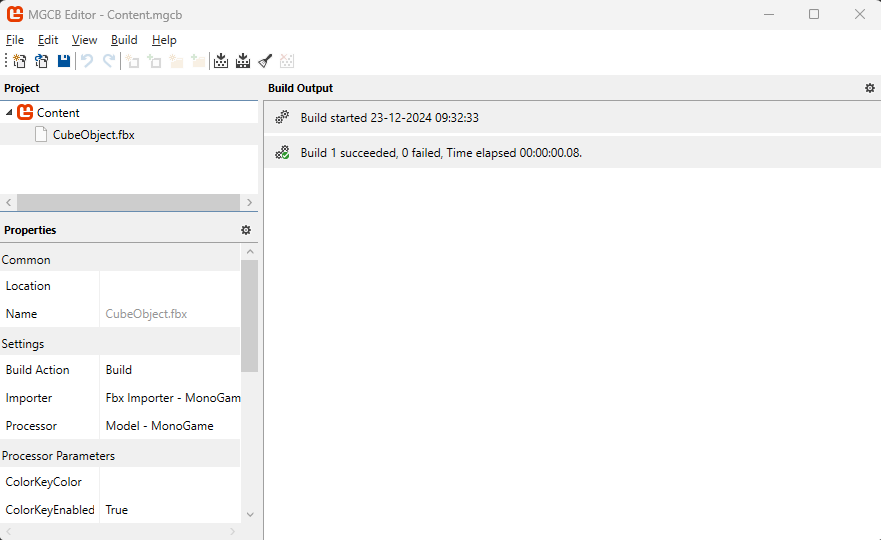This screenshot has height=540, width=881.
Task: Click the Add New Folder toolbar icon
Action: click(x=176, y=61)
